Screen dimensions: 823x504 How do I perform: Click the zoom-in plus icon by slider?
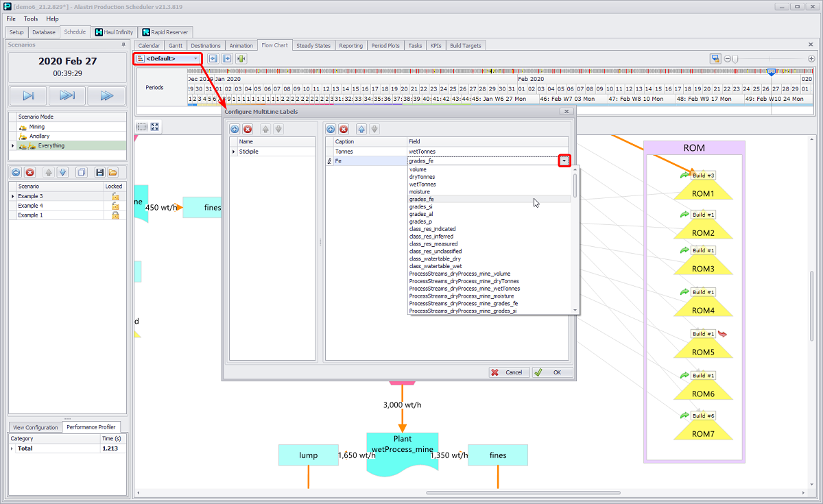(811, 59)
